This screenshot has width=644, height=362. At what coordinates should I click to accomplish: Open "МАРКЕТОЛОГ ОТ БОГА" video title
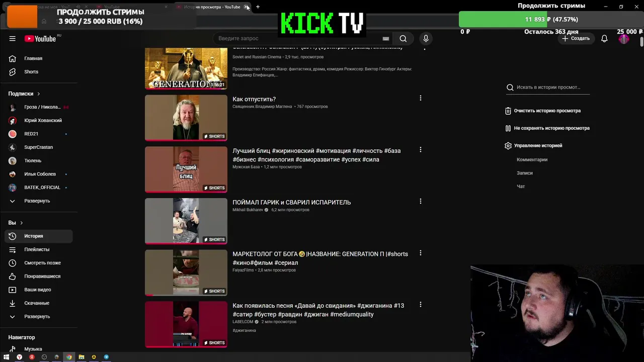[320, 258]
